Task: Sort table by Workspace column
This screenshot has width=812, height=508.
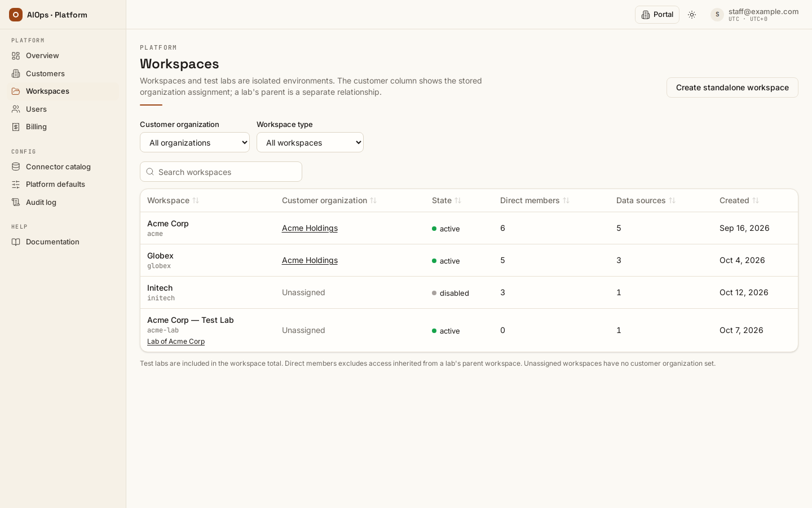Action: [x=173, y=200]
